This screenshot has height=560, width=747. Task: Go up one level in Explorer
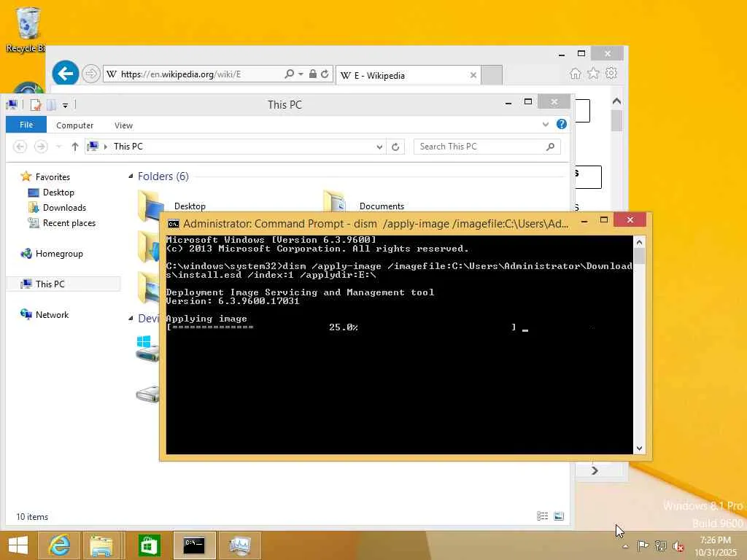[x=75, y=147]
